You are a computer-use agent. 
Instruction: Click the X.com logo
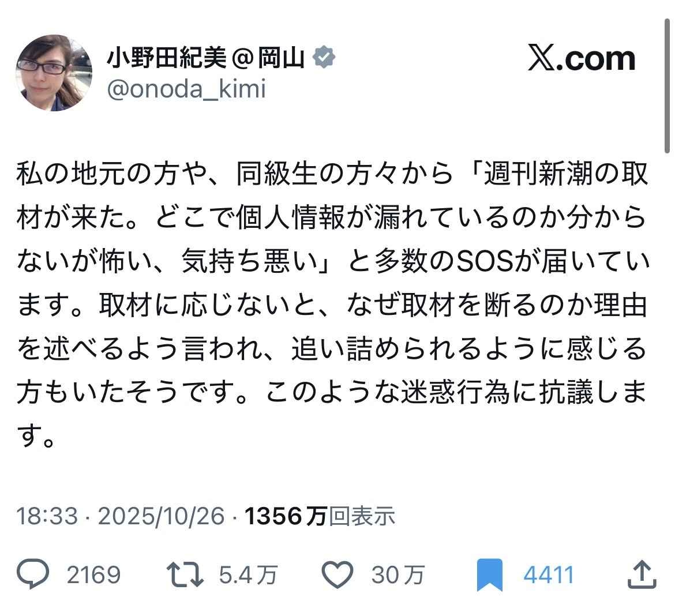tap(582, 58)
